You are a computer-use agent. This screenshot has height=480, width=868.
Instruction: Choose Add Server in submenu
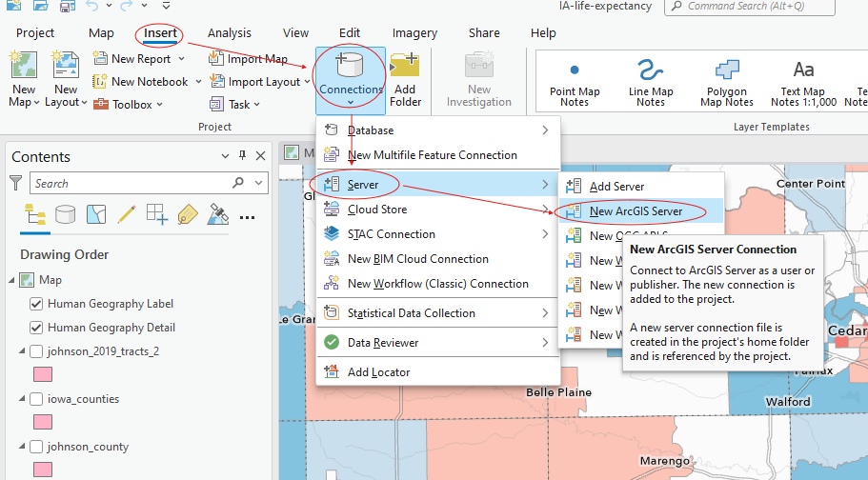(640, 187)
